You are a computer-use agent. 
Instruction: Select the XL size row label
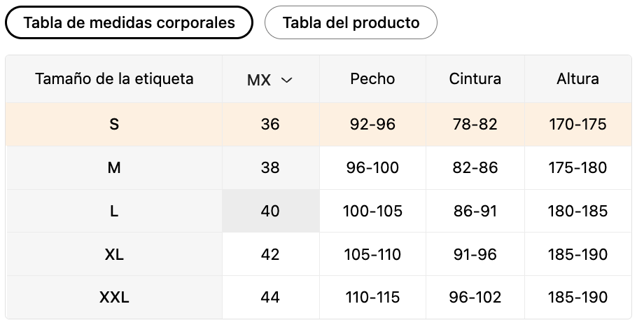point(114,254)
